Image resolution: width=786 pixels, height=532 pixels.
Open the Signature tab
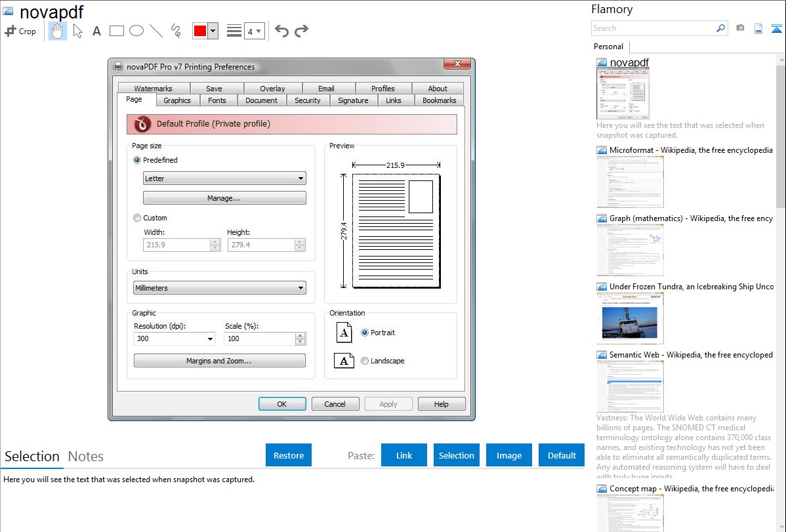pyautogui.click(x=353, y=100)
